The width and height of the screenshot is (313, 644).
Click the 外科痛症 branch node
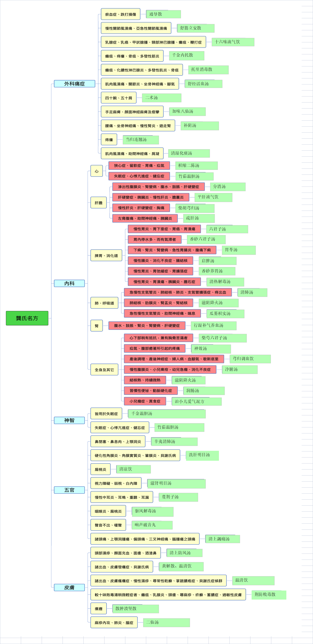click(75, 84)
